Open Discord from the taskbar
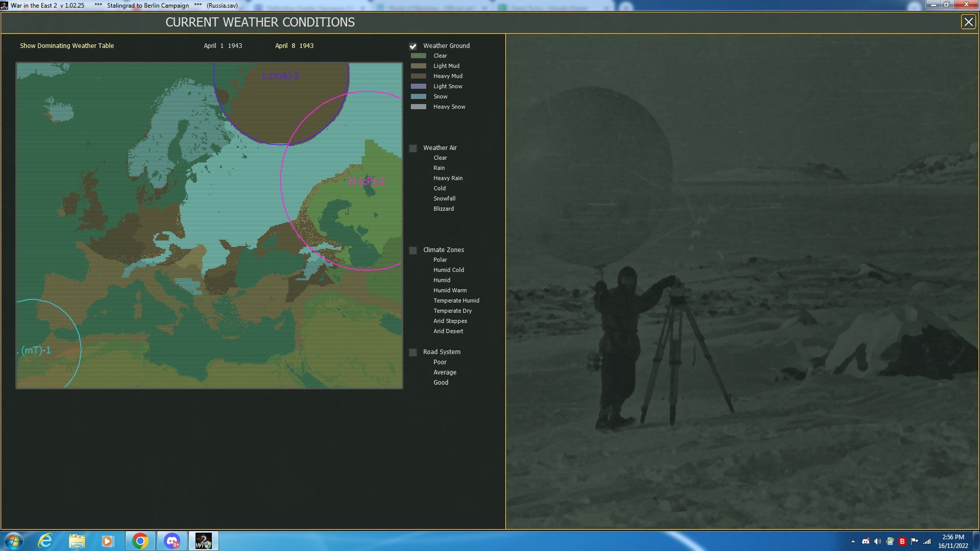Image resolution: width=980 pixels, height=551 pixels. tap(172, 541)
